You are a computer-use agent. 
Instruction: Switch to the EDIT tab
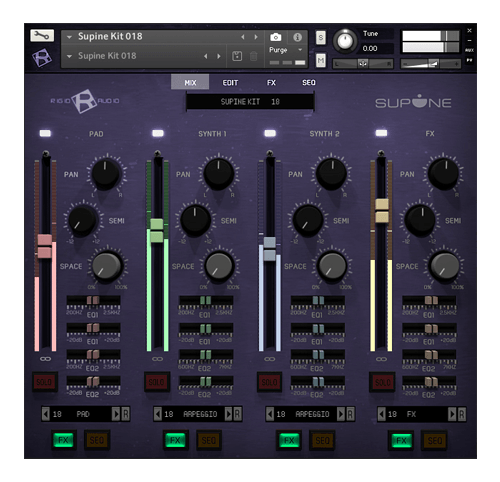230,82
